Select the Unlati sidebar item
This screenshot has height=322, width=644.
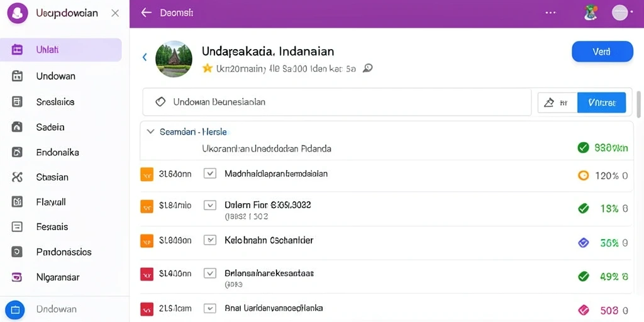(61, 50)
